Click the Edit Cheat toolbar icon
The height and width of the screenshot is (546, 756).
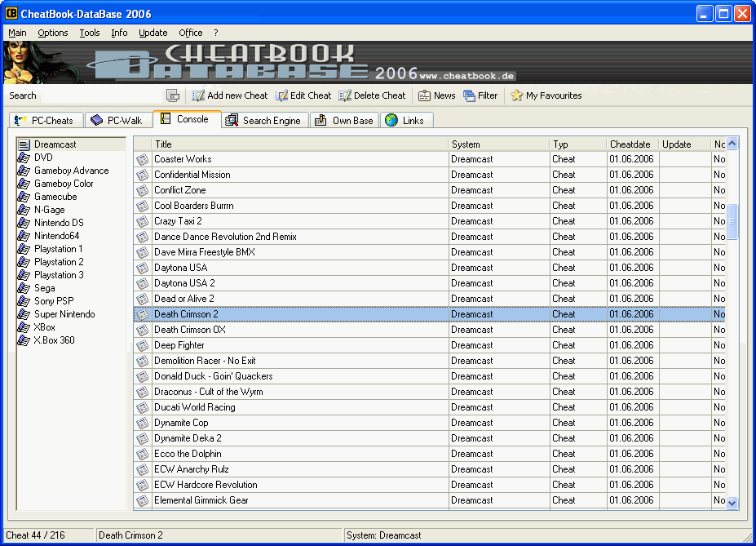pyautogui.click(x=281, y=95)
